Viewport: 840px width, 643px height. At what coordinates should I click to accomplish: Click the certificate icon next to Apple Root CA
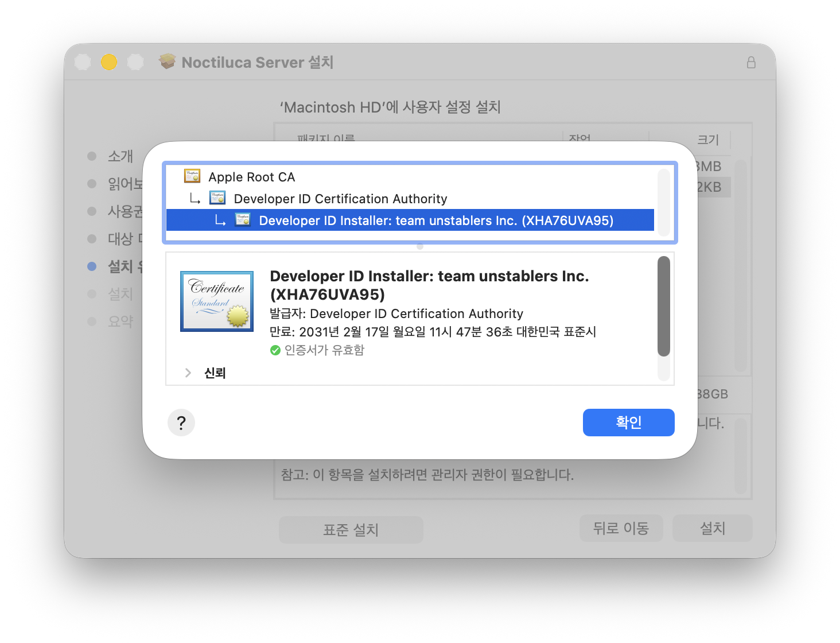[x=191, y=176]
